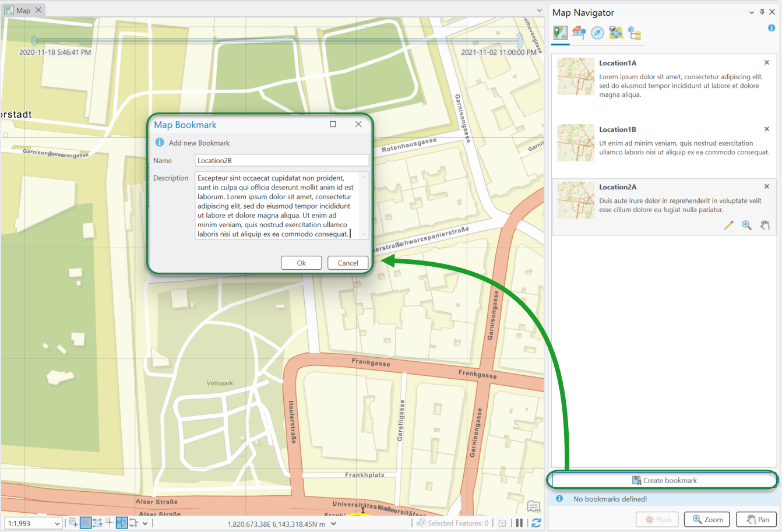Click the catalog view icon in status bar

pos(502,523)
